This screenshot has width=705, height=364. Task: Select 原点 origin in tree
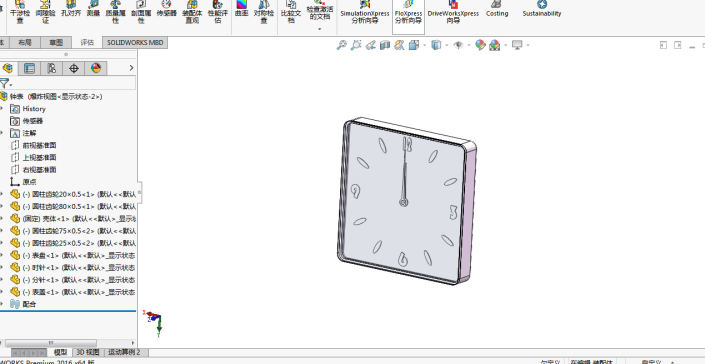[x=23, y=182]
